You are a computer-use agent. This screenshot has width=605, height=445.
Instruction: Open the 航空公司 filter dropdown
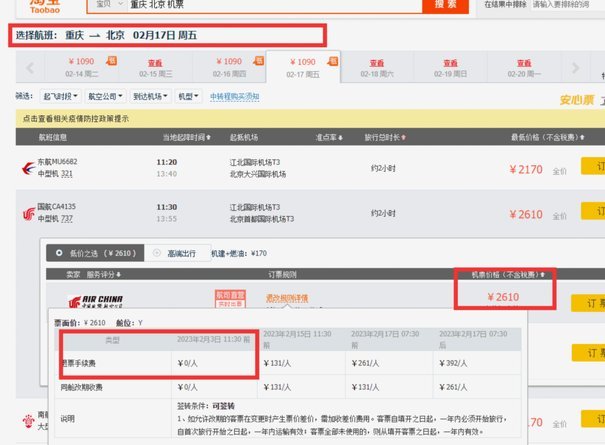(105, 96)
